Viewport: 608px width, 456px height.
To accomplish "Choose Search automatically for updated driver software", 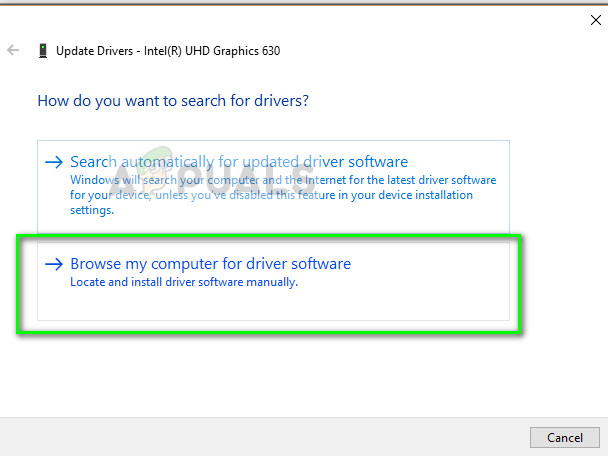I will [273, 187].
